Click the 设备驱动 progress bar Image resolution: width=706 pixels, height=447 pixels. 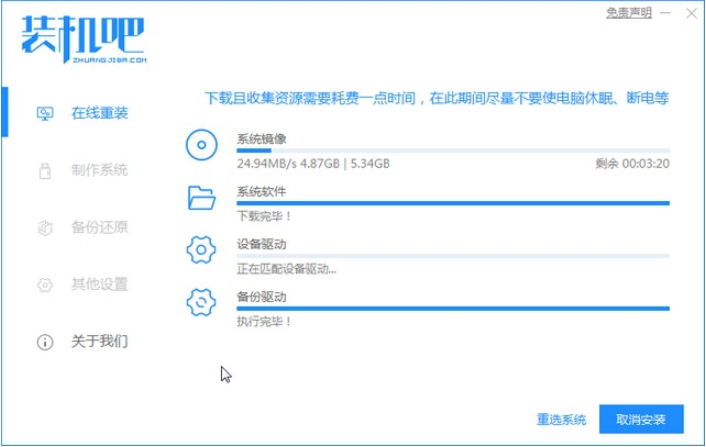point(452,255)
